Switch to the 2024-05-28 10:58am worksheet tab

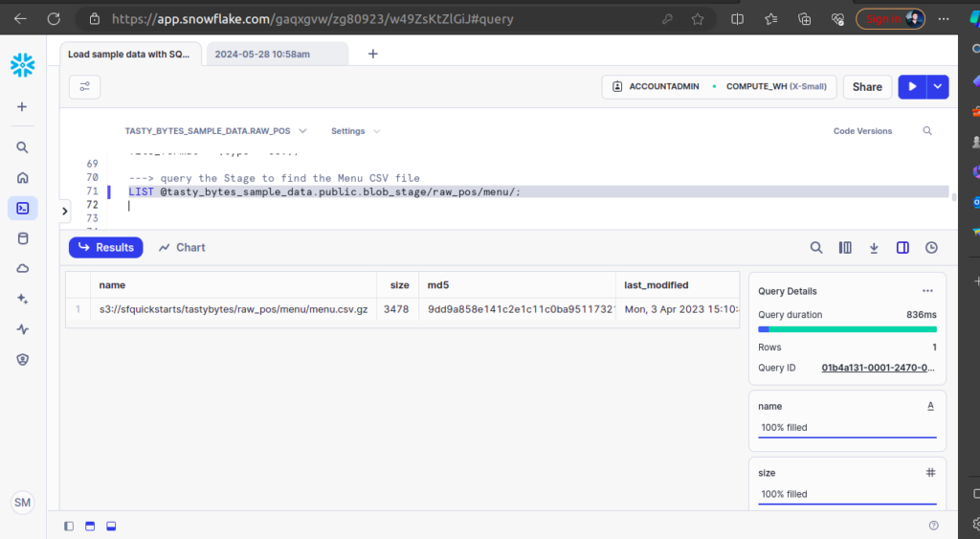tap(262, 55)
